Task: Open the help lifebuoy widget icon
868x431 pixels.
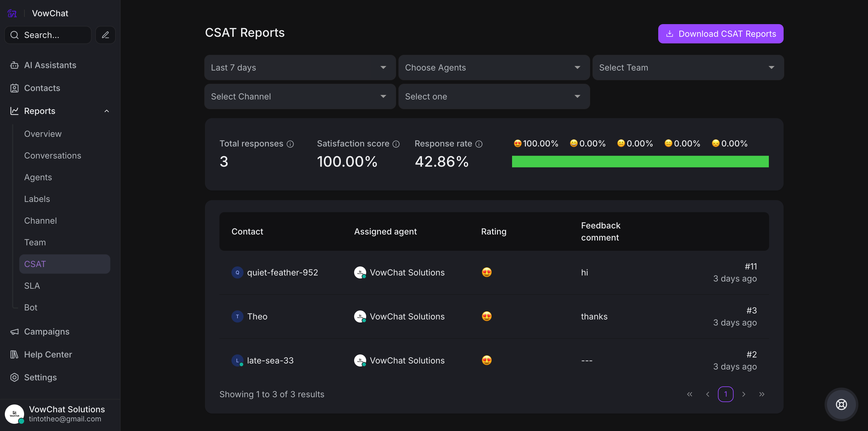Action: tap(841, 404)
